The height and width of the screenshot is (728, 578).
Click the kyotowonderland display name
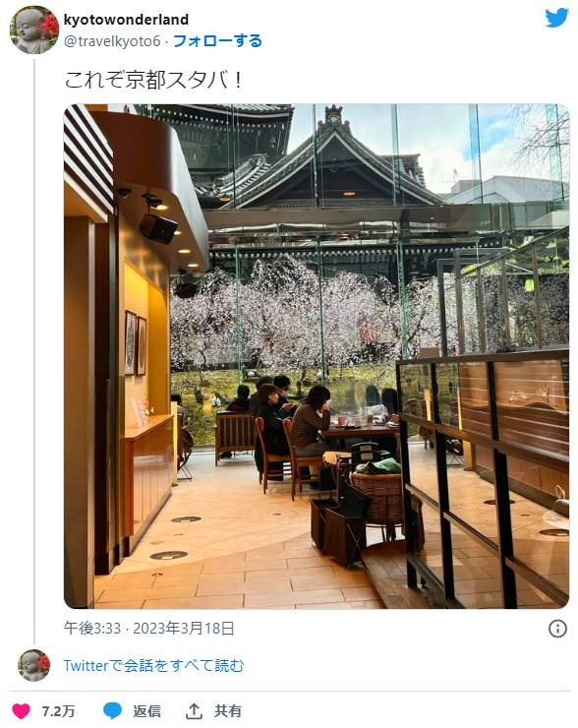click(126, 20)
